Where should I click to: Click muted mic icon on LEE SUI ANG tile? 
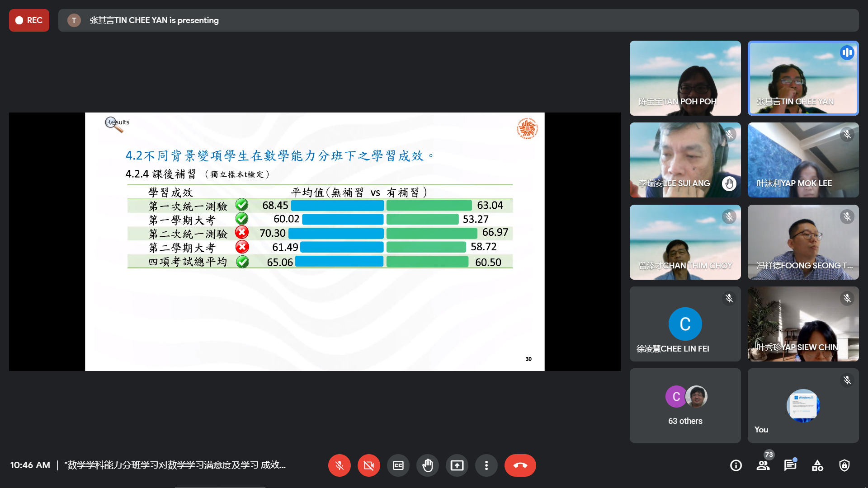tap(729, 135)
